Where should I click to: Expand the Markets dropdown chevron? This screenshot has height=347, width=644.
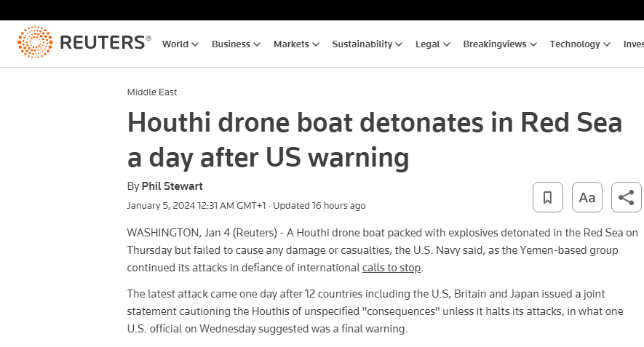point(315,44)
